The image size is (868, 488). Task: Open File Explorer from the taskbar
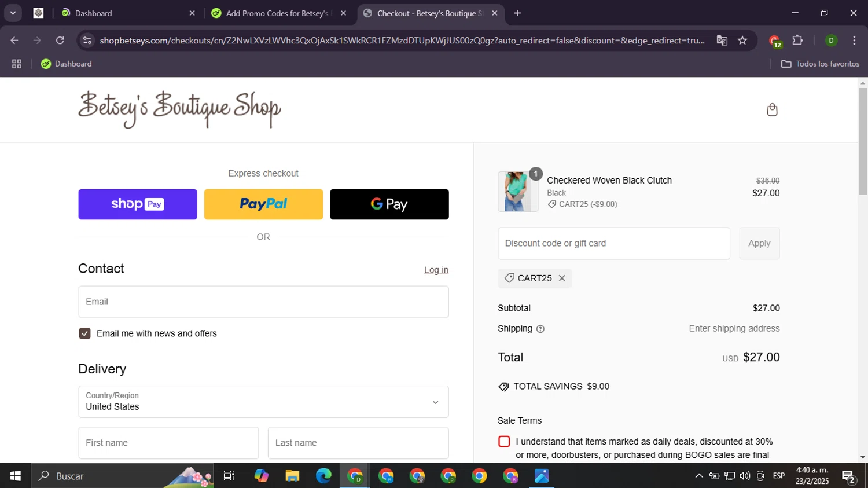tap(292, 476)
